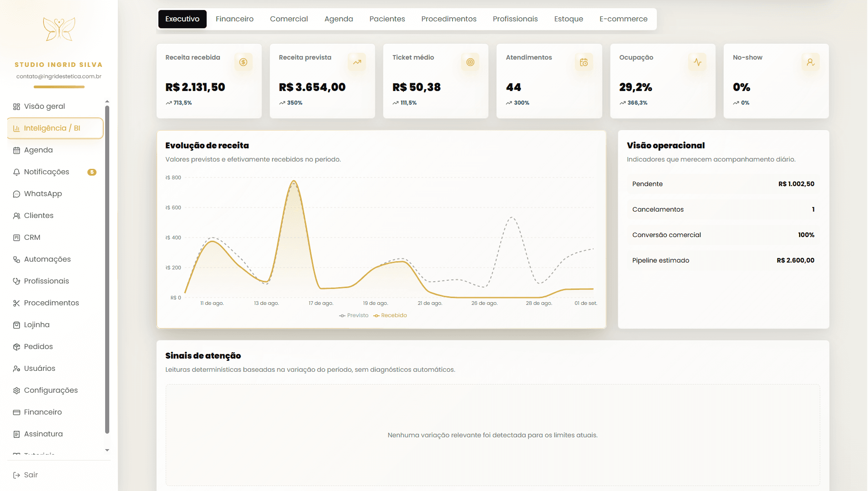Switch to the Financeiro tab
This screenshot has height=491, width=868.
point(234,19)
